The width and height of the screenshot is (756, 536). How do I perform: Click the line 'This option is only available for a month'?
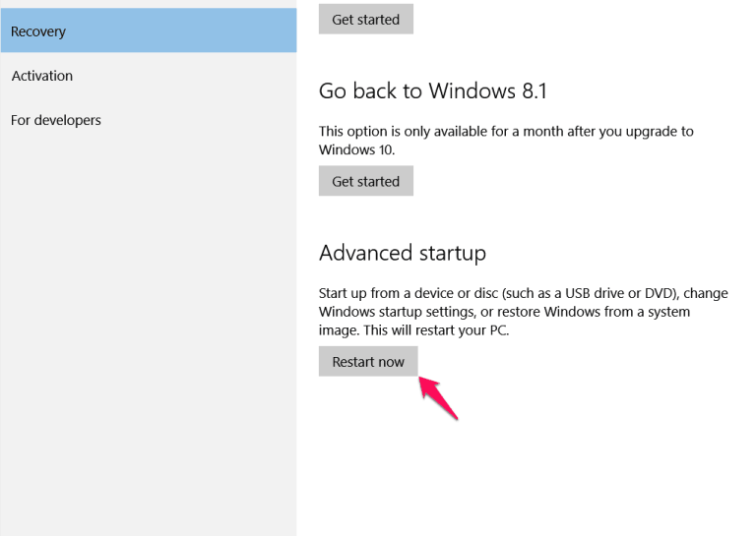click(x=506, y=132)
